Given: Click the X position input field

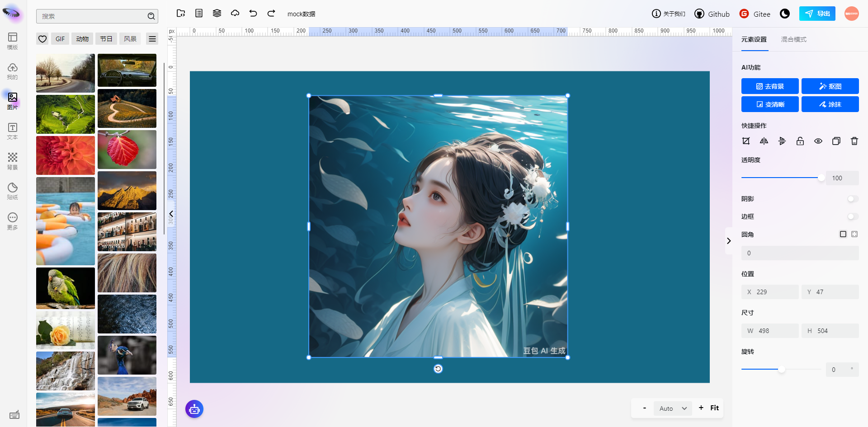Looking at the screenshot, I should tap(770, 292).
